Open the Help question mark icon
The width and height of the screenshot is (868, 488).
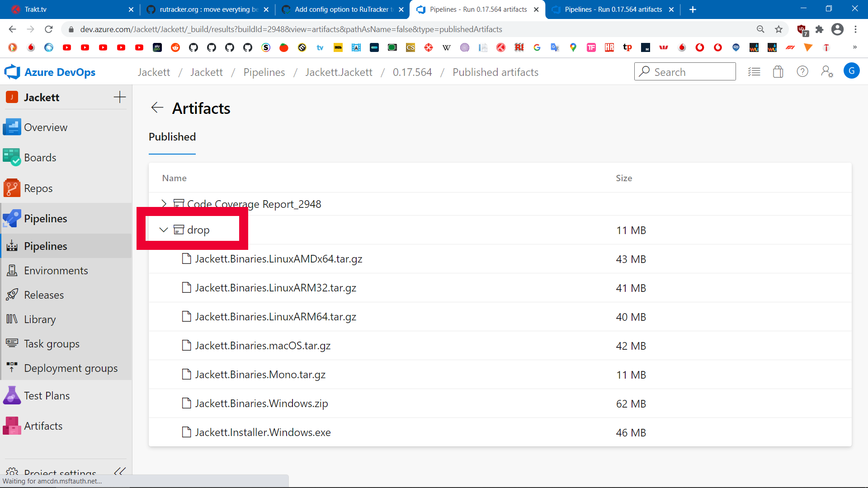802,71
